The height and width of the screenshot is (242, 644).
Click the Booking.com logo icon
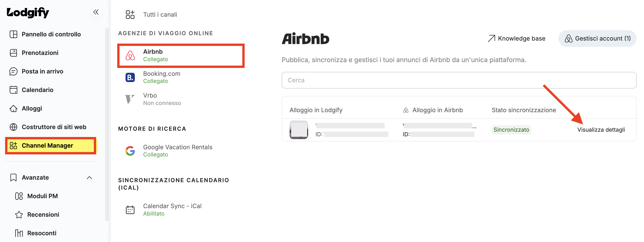tap(130, 77)
